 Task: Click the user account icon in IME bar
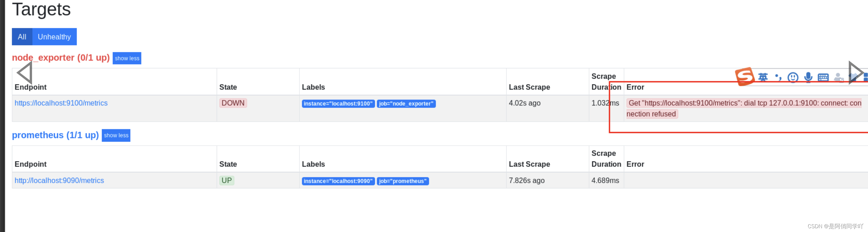tap(838, 78)
